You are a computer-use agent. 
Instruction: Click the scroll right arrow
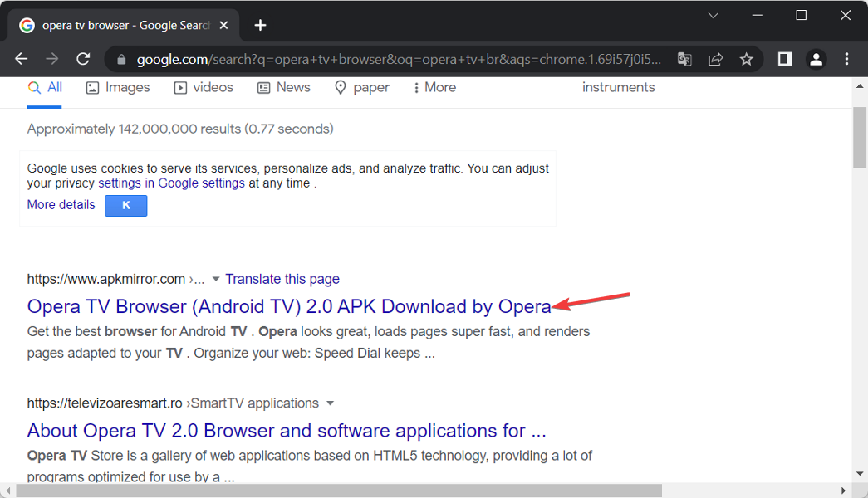[844, 491]
